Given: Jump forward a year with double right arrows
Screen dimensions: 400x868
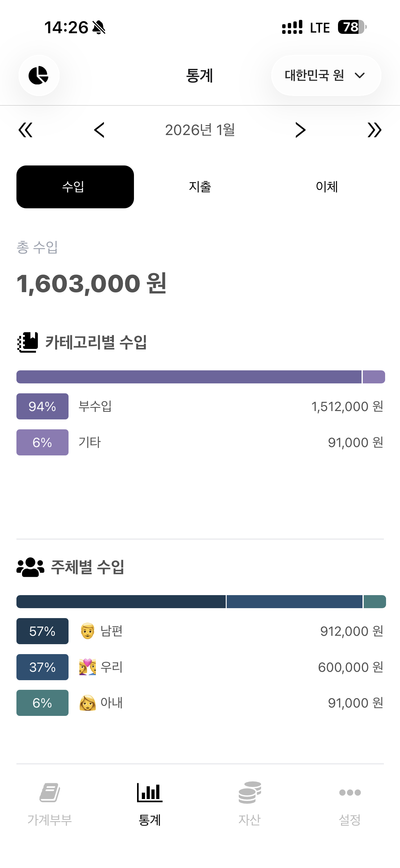Looking at the screenshot, I should [x=374, y=130].
